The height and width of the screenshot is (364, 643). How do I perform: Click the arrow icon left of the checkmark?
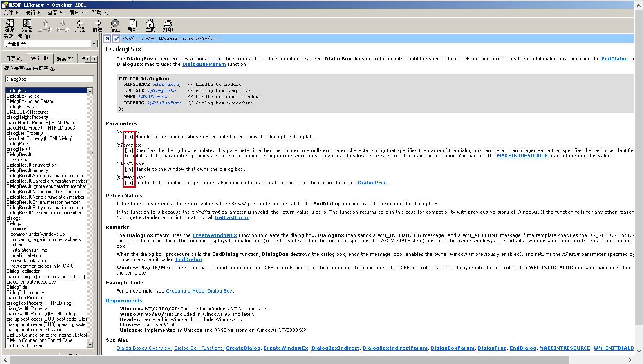pos(107,39)
